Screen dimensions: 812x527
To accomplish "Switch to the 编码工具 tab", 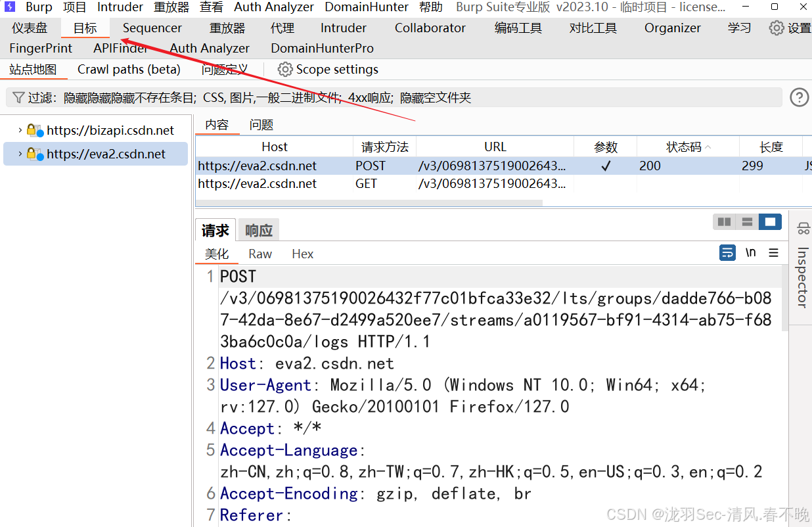I will pyautogui.click(x=518, y=28).
